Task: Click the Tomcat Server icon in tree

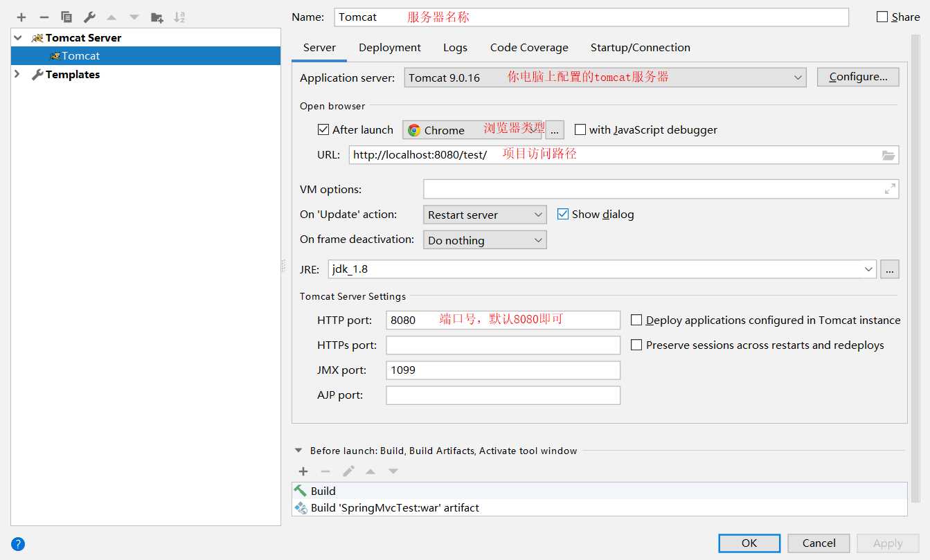Action: (37, 38)
